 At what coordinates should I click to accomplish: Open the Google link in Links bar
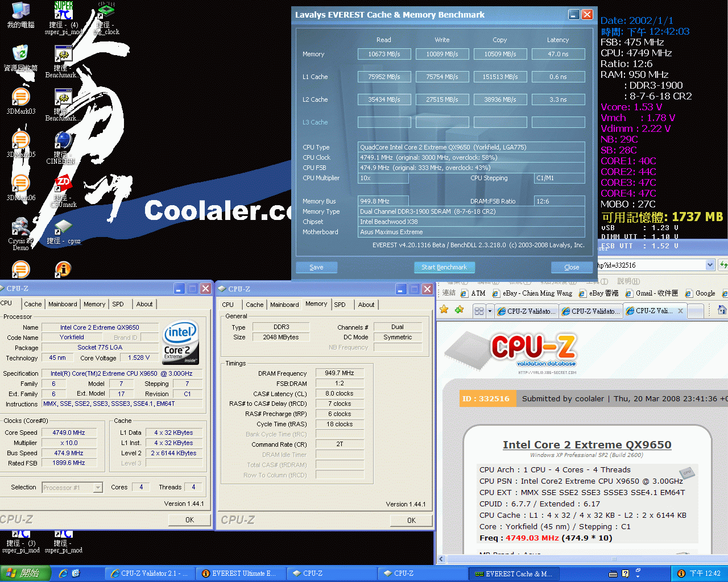point(700,293)
